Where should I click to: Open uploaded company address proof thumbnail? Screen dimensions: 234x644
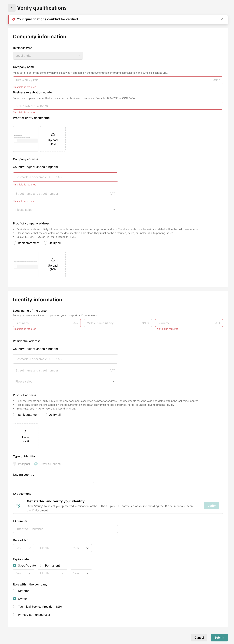(26, 264)
